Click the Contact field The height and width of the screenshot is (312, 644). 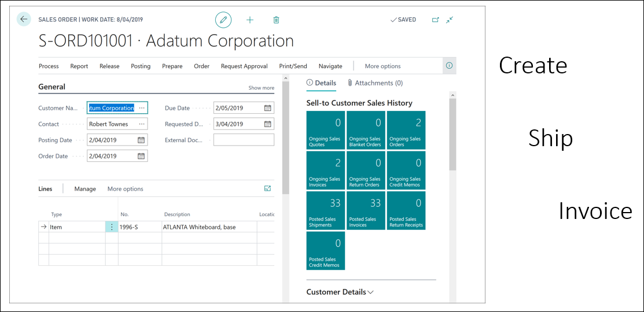117,124
